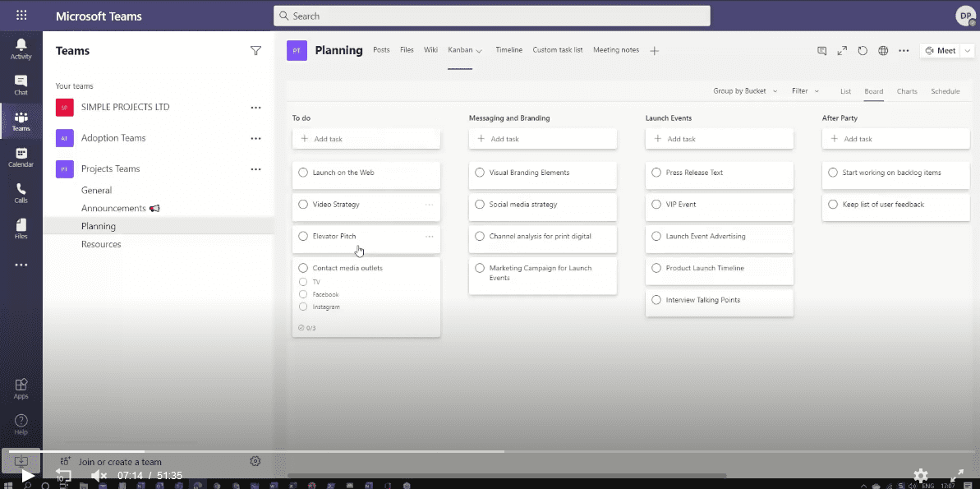Screen dimensions: 980x489
Task: Switch to Charts view
Action: click(907, 91)
